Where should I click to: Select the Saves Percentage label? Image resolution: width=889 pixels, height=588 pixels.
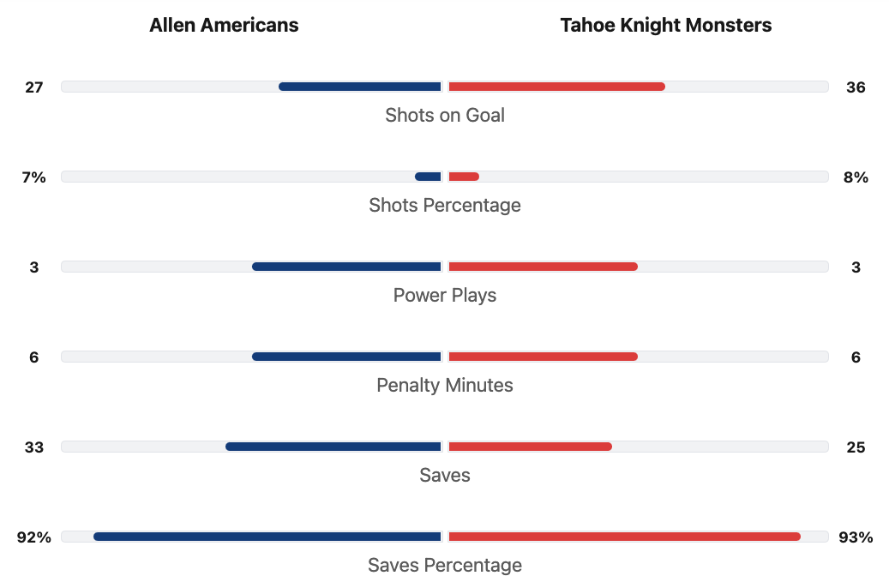444,565
